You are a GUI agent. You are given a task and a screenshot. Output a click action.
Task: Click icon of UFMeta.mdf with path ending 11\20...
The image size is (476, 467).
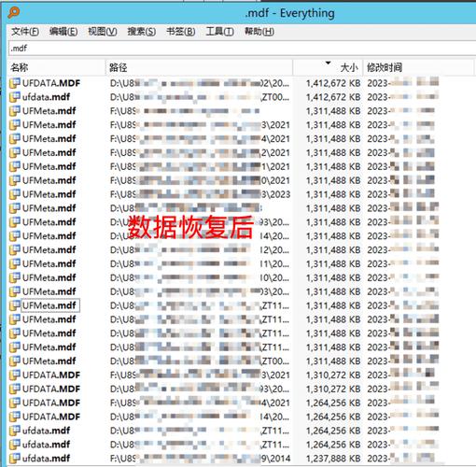coord(15,263)
